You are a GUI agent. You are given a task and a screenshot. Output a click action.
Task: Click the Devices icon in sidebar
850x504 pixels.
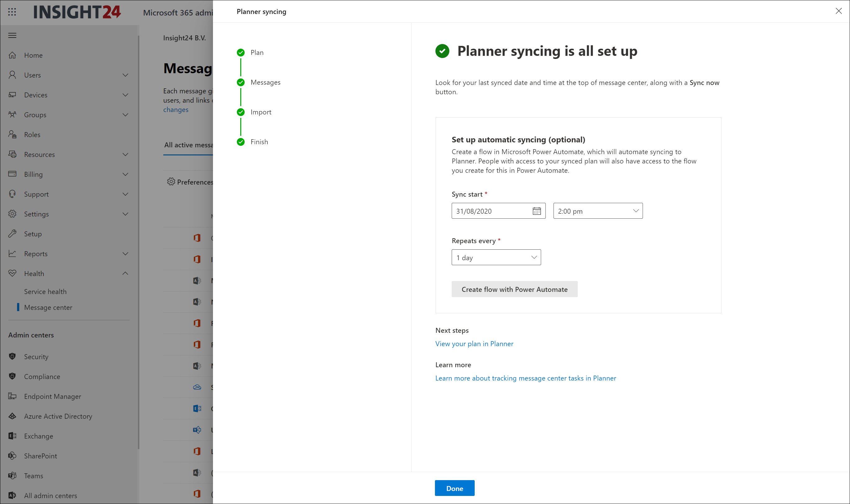click(12, 95)
